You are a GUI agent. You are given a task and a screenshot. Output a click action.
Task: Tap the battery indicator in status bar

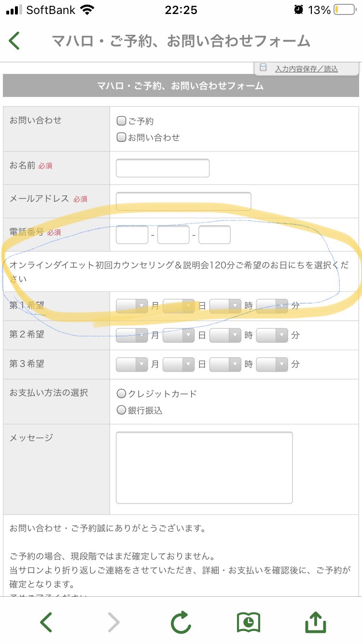[344, 10]
